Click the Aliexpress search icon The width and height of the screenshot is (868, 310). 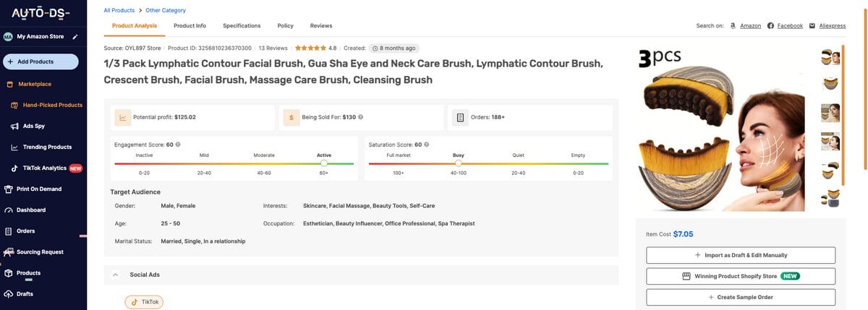[813, 25]
